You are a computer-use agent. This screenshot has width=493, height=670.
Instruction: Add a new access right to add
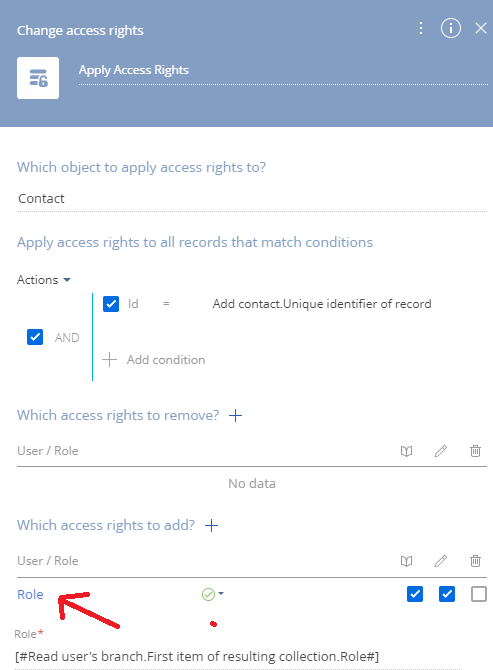[211, 525]
